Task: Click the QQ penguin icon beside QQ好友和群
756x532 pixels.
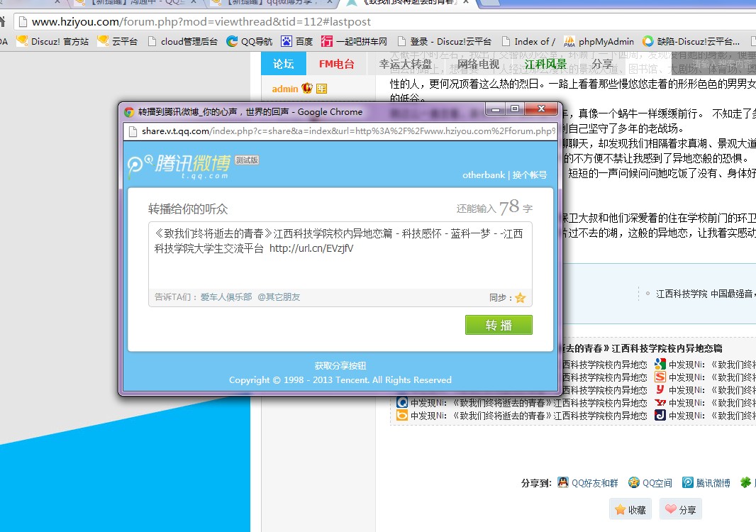Action: tap(562, 482)
